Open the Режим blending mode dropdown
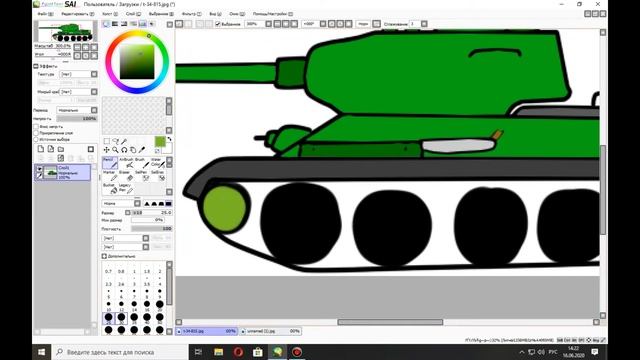 (77, 110)
